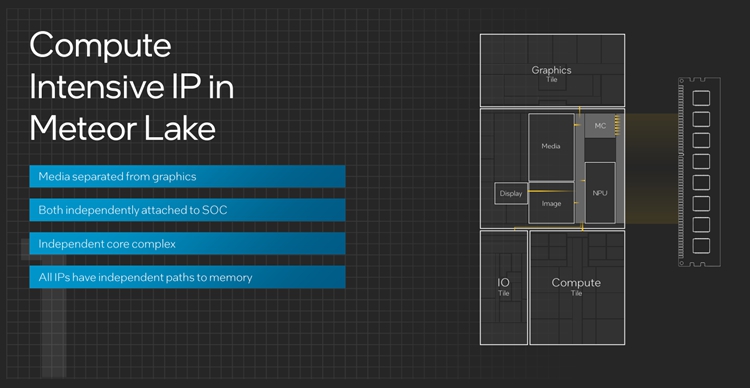Click the MC memory controller block
The height and width of the screenshot is (388, 750).
click(x=600, y=126)
